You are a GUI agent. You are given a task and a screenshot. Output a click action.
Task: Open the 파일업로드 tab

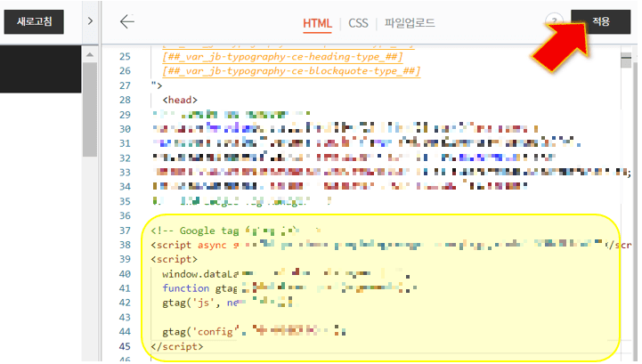point(410,22)
